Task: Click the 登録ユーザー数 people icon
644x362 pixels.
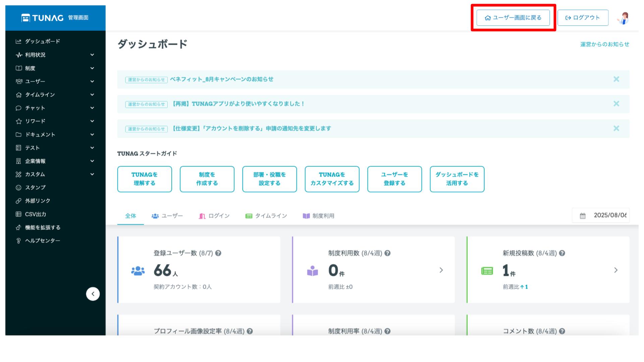Action: (138, 271)
